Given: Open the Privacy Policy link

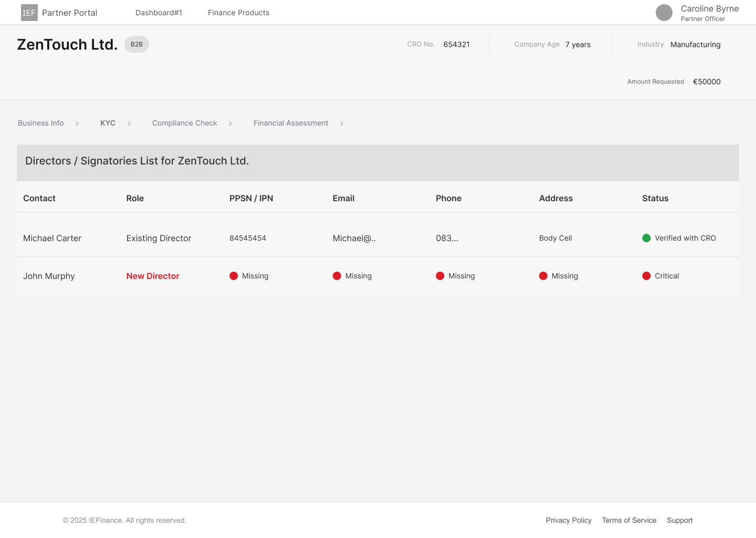Looking at the screenshot, I should [569, 520].
